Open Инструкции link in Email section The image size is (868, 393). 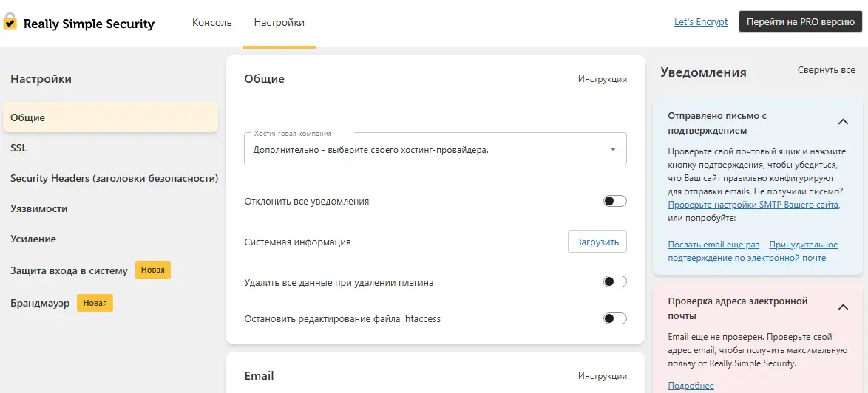pos(602,376)
